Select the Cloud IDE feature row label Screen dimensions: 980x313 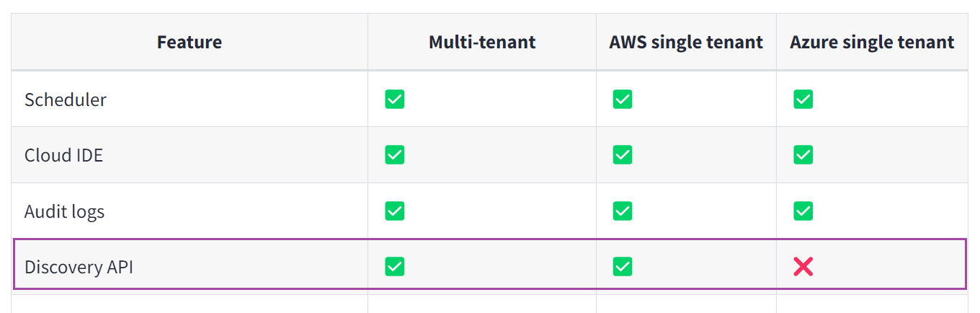pyautogui.click(x=63, y=155)
